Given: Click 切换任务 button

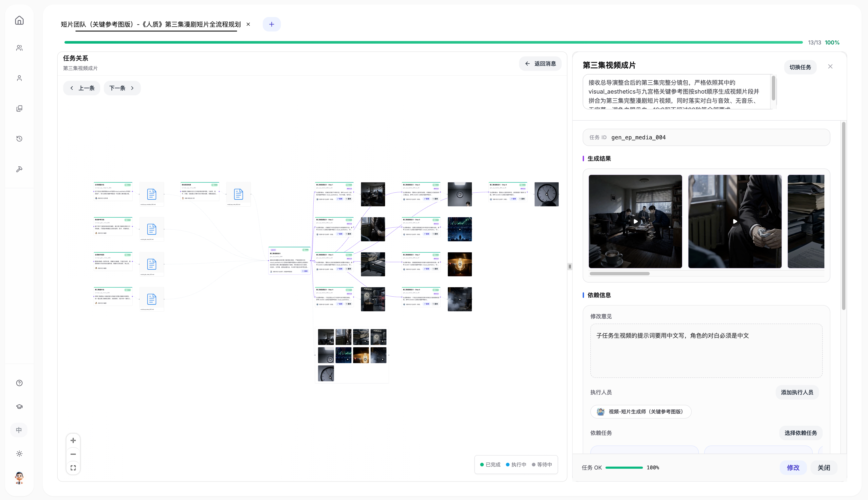Looking at the screenshot, I should click(800, 67).
